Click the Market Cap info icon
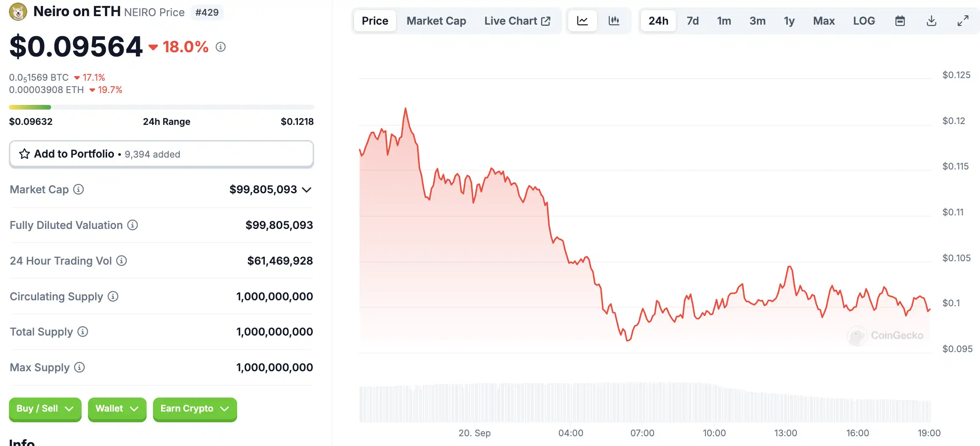 [x=79, y=189]
